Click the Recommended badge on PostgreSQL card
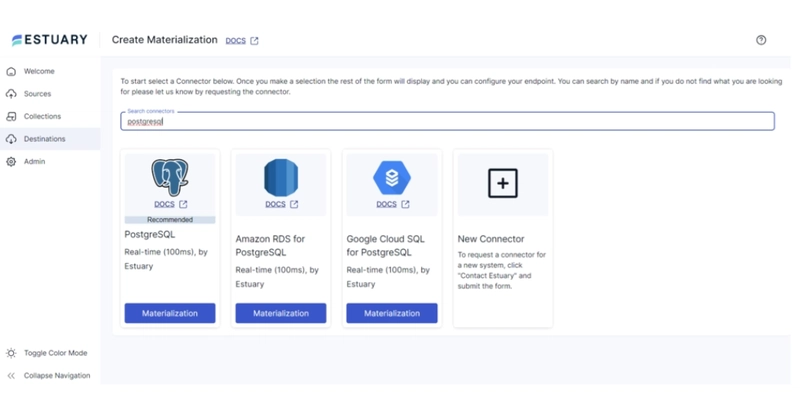The height and width of the screenshot is (395, 800). pos(170,220)
